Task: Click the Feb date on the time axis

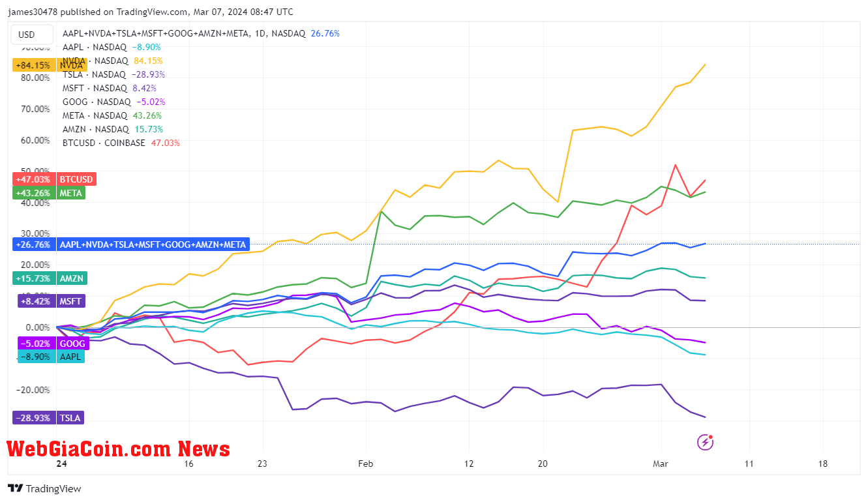Action: (x=365, y=464)
